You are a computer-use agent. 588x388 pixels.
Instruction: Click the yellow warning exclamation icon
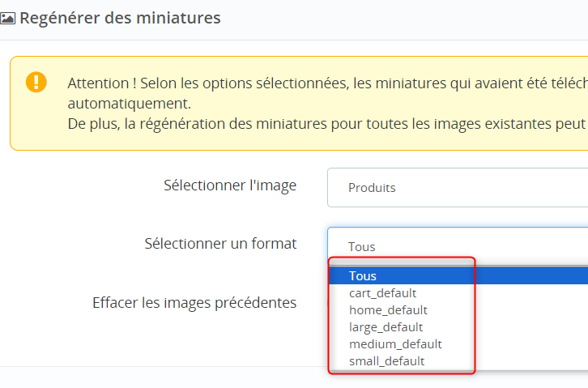click(37, 82)
